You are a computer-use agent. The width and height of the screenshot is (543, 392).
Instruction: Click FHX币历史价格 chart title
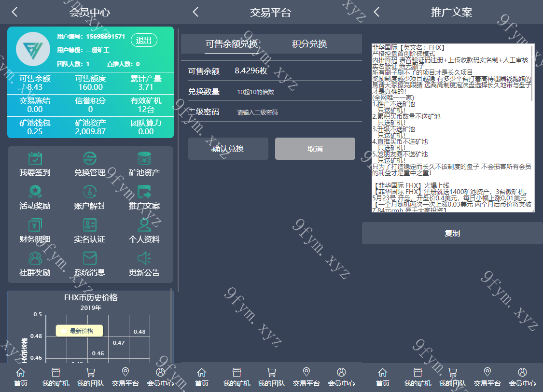click(91, 297)
